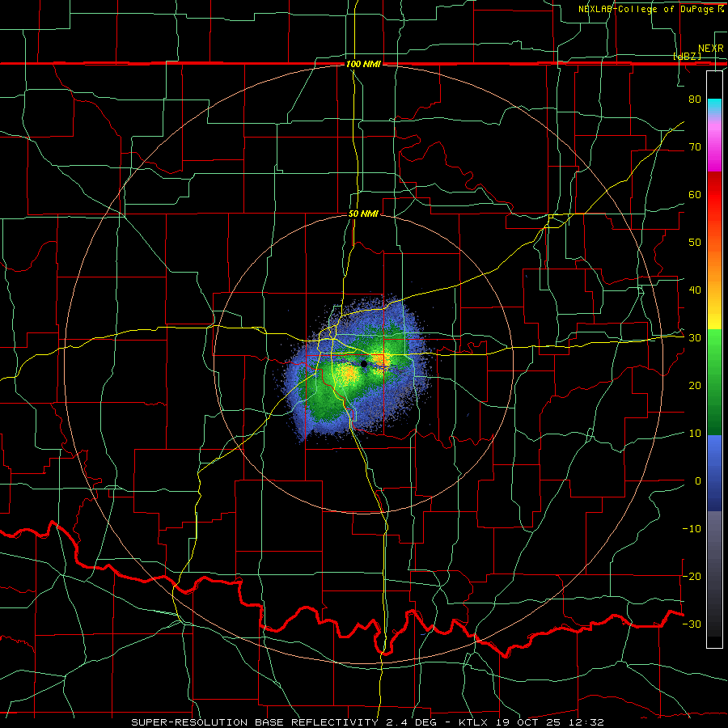Click the 10 value on the dBZ scale
This screenshot has height=728, width=728.
point(695,434)
